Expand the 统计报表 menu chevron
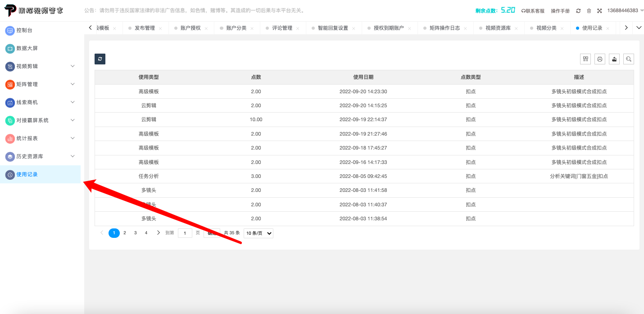644x314 pixels. [x=73, y=138]
